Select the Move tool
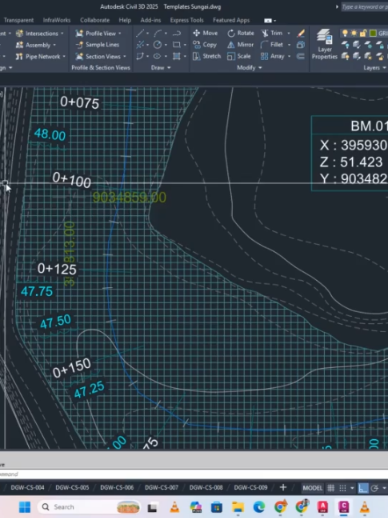Viewport: 388px width, 518px height. (205, 33)
